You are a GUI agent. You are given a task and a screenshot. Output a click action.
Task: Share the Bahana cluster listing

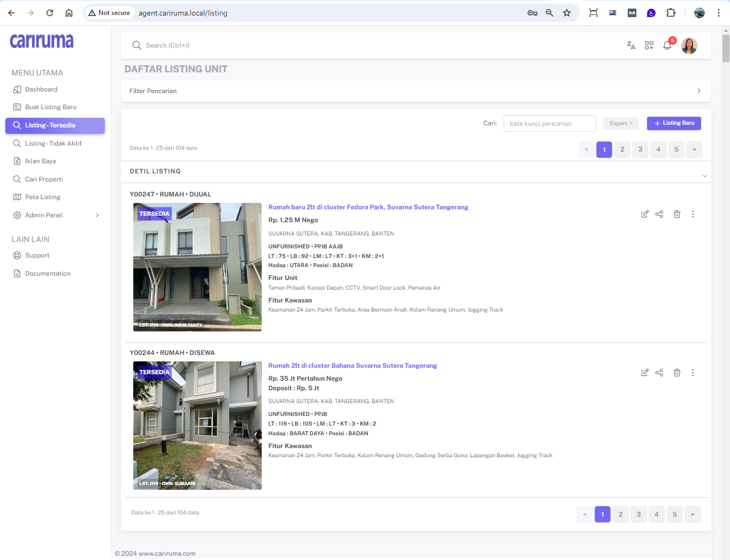click(659, 373)
